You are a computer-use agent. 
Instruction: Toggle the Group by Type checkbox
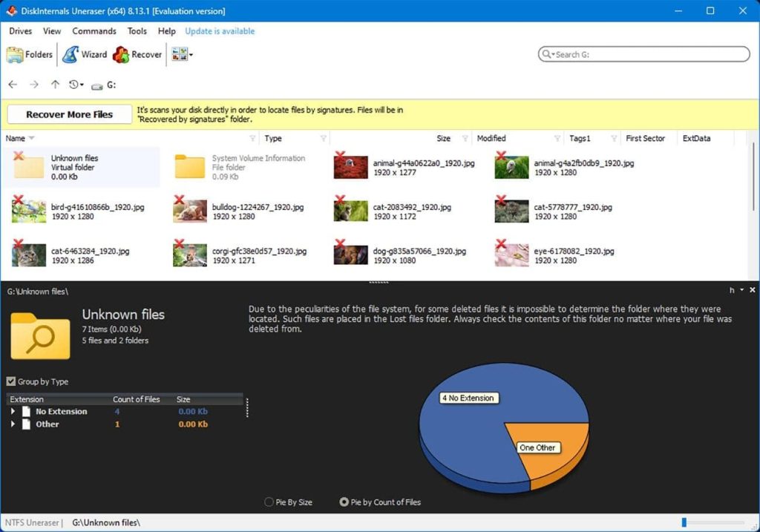(x=11, y=381)
